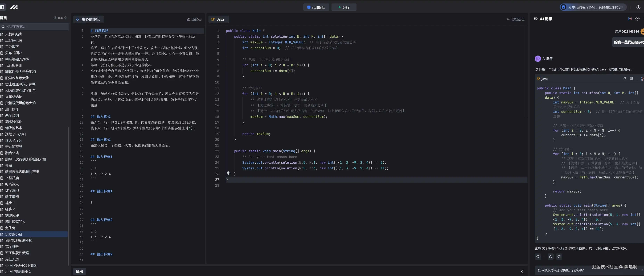Viewport: 644px width, 276px height.
Task: Give thumbs down to AI response
Action: point(559,257)
